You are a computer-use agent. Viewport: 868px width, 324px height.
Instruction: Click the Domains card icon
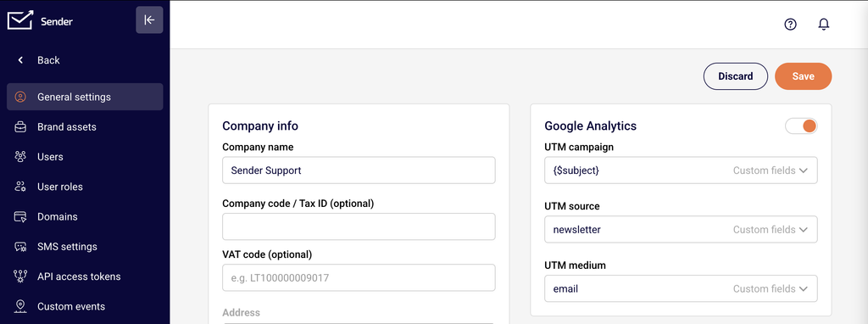pyautogui.click(x=20, y=216)
